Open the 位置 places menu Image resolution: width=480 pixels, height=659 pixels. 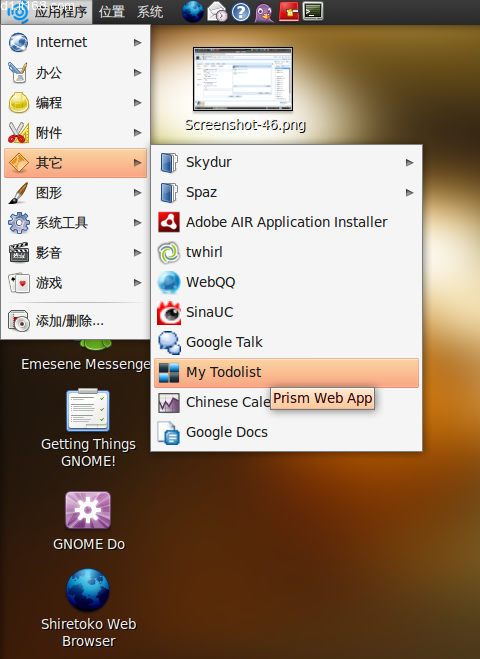112,12
